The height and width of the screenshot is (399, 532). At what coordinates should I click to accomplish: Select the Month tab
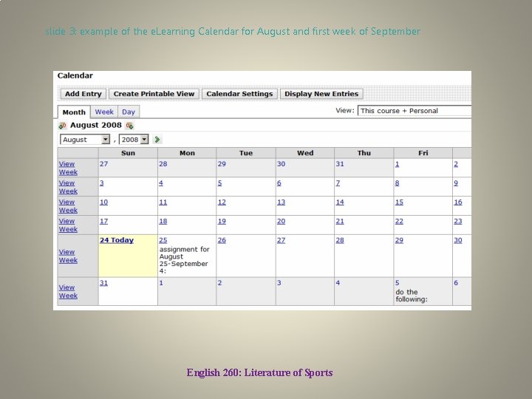74,112
